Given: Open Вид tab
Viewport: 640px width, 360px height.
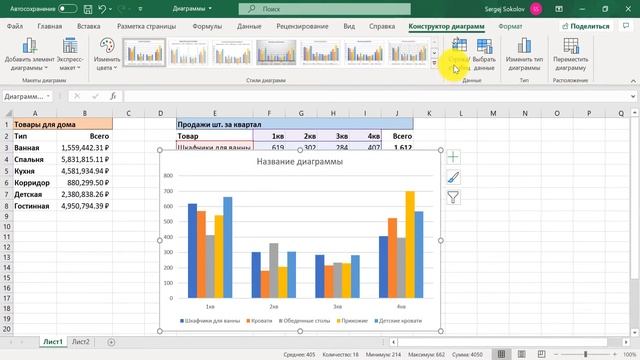Looking at the screenshot, I should (x=349, y=26).
